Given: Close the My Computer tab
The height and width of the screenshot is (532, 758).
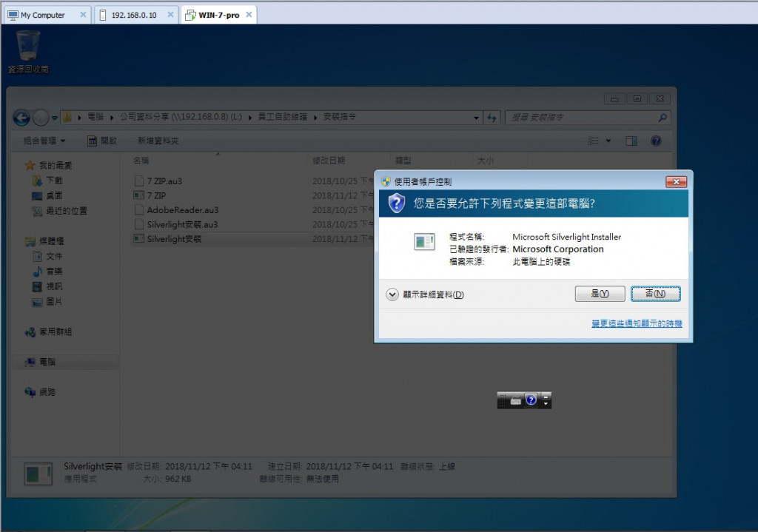Looking at the screenshot, I should tap(83, 15).
